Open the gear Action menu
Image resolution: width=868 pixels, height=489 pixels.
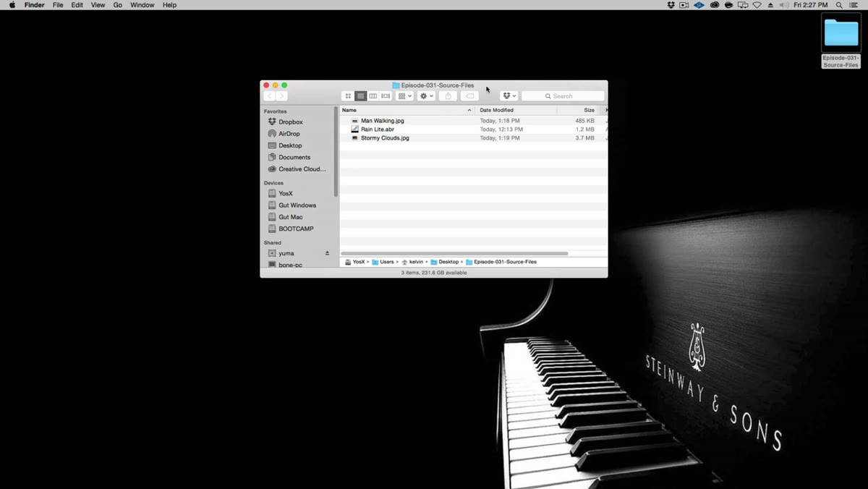click(427, 96)
